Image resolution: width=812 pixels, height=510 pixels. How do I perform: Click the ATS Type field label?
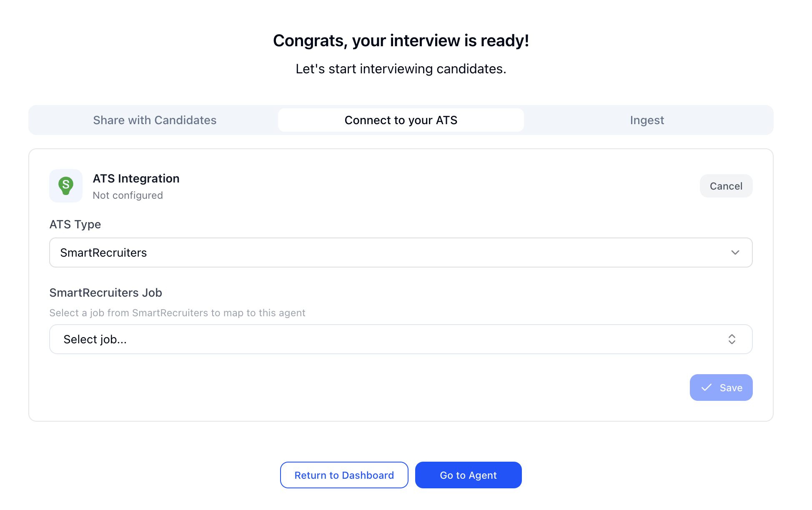point(75,224)
